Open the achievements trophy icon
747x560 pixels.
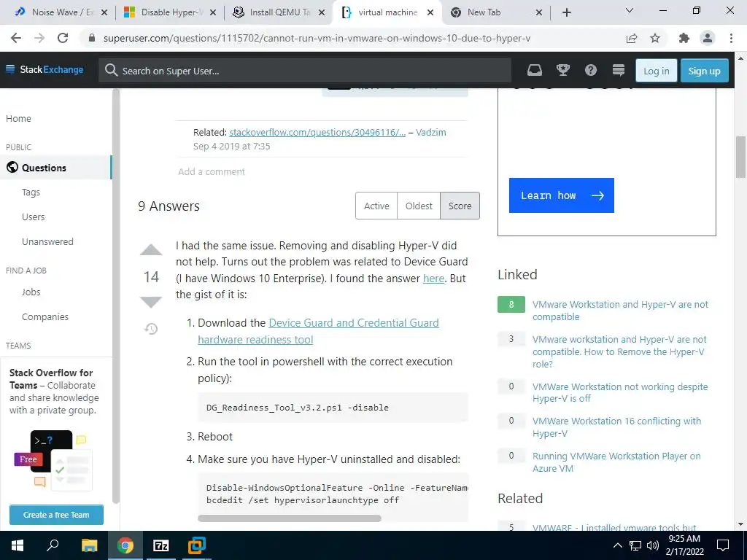click(x=562, y=71)
